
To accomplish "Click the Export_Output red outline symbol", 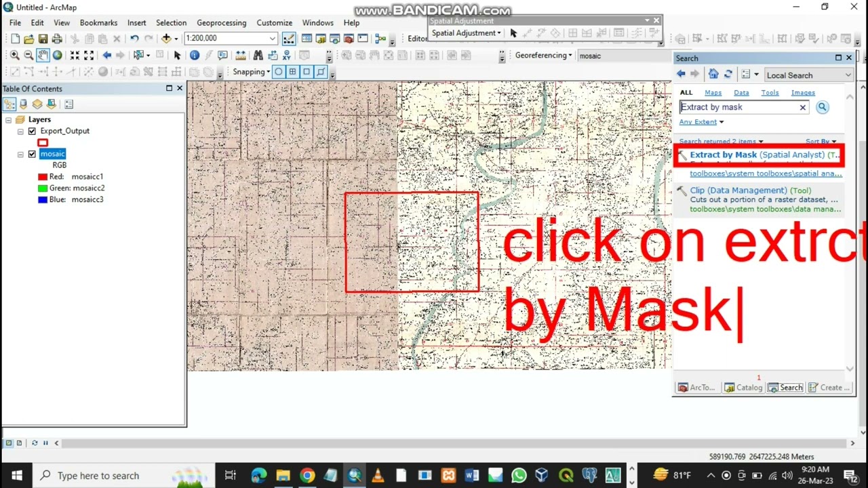I will [x=43, y=142].
